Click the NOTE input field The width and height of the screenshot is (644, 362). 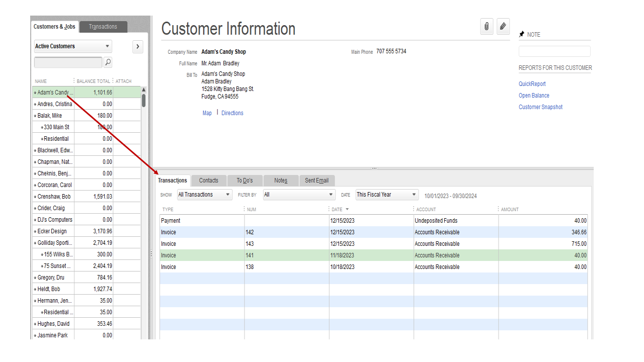(554, 51)
